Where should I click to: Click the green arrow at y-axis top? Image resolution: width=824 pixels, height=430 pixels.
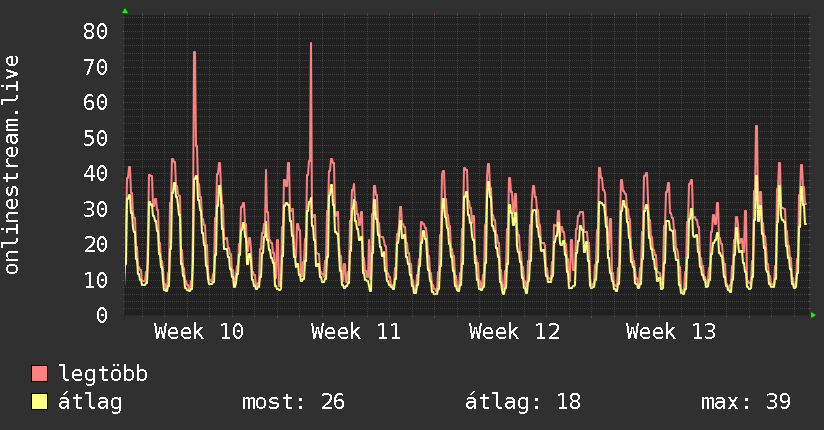click(125, 11)
